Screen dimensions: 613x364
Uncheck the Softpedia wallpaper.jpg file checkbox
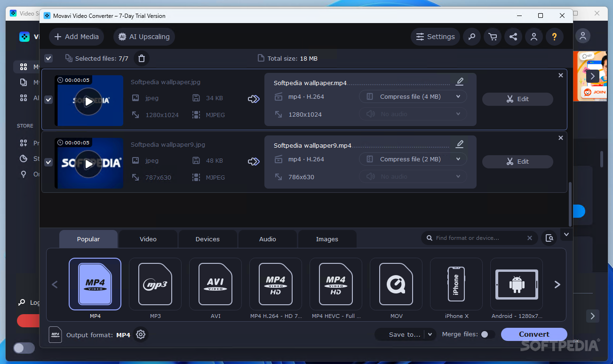tap(48, 100)
